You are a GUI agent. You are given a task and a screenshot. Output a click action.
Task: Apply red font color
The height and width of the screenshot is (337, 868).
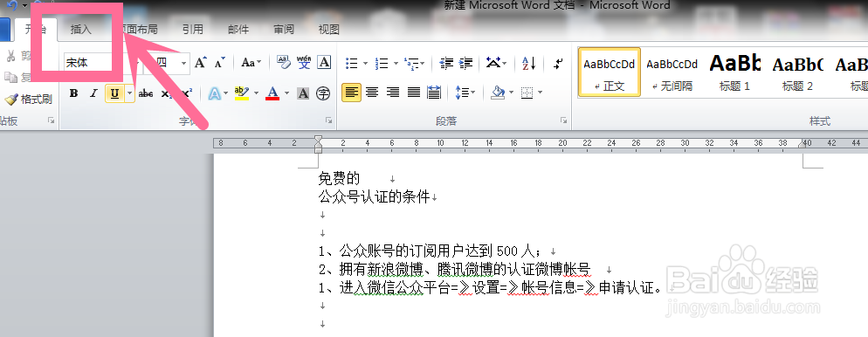coord(272,93)
